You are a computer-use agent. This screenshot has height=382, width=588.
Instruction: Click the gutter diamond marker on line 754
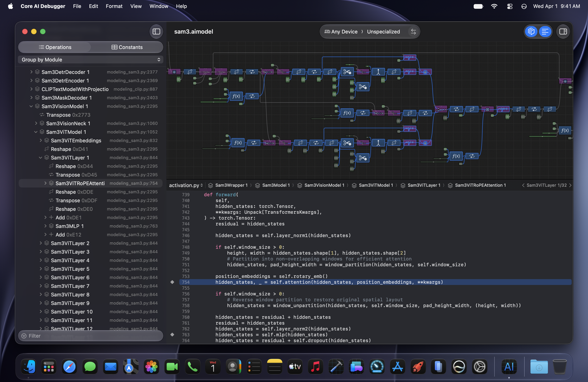click(x=172, y=282)
